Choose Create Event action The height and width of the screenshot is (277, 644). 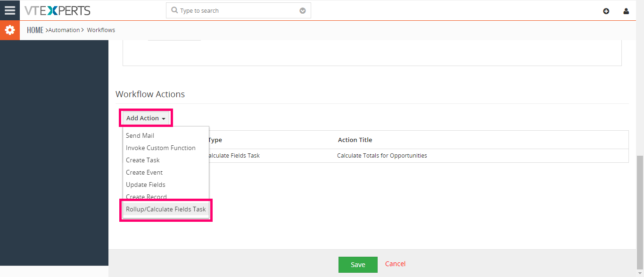point(144,172)
